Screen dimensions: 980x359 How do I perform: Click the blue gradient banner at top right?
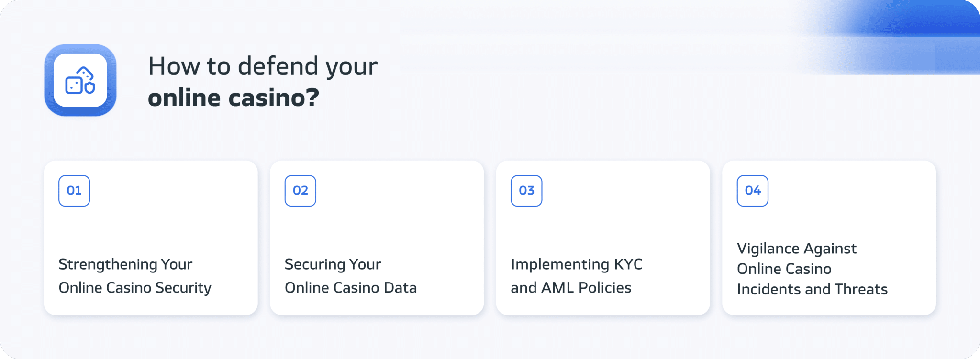[890, 37]
